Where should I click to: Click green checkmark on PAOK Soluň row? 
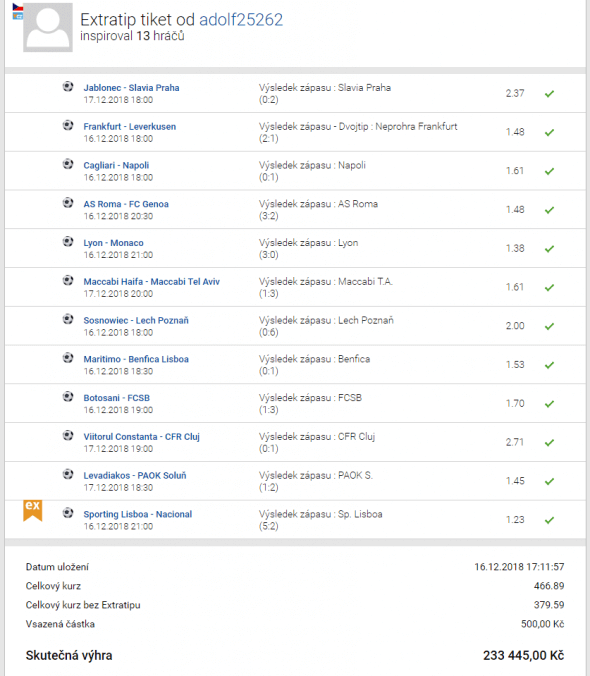point(549,482)
